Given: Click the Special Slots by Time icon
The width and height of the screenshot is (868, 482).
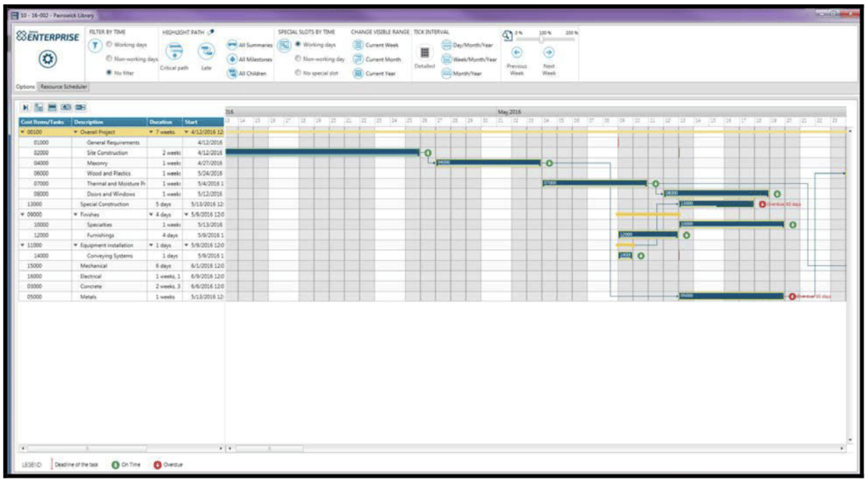Looking at the screenshot, I should point(284,46).
